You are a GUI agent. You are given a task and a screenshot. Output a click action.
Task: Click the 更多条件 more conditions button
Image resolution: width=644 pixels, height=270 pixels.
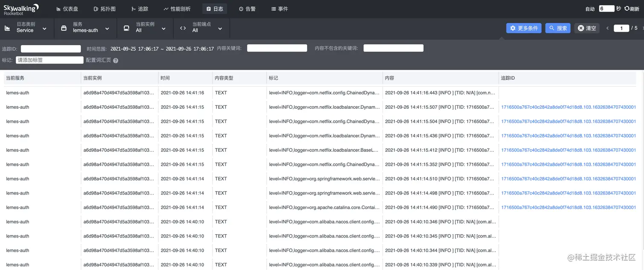[x=524, y=28]
